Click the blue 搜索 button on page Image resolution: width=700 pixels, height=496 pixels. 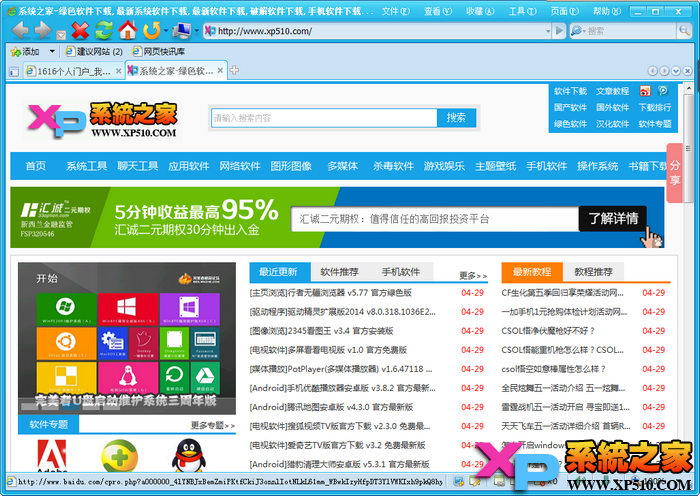456,118
